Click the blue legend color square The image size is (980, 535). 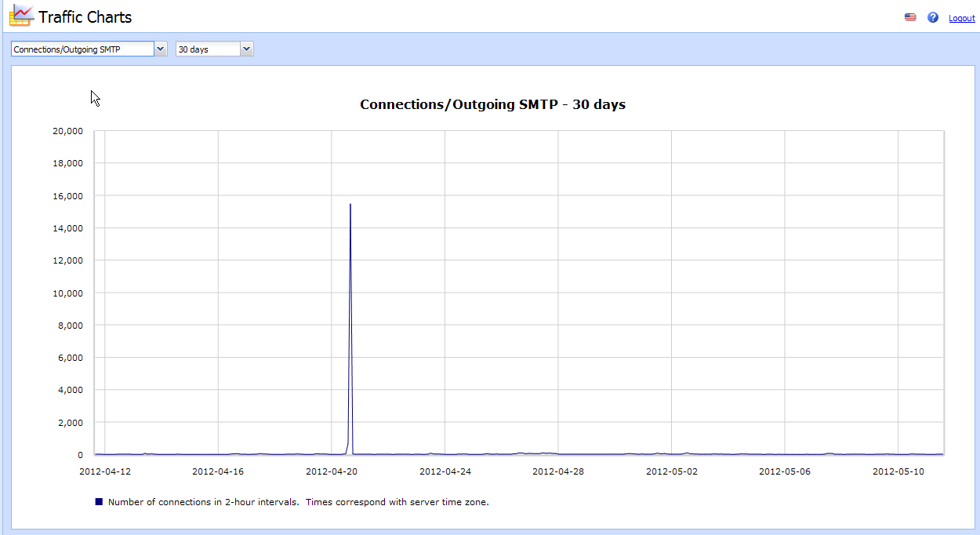[x=99, y=501]
